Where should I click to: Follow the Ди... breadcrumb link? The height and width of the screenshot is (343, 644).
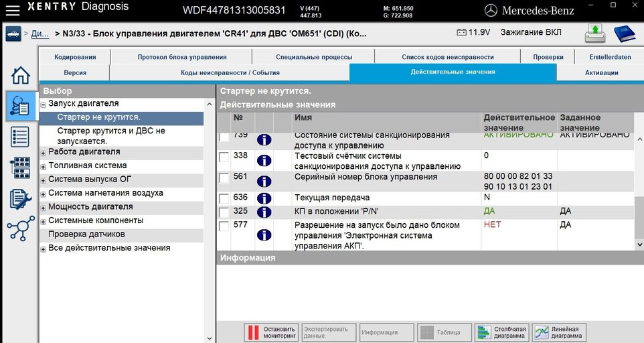[x=40, y=33]
